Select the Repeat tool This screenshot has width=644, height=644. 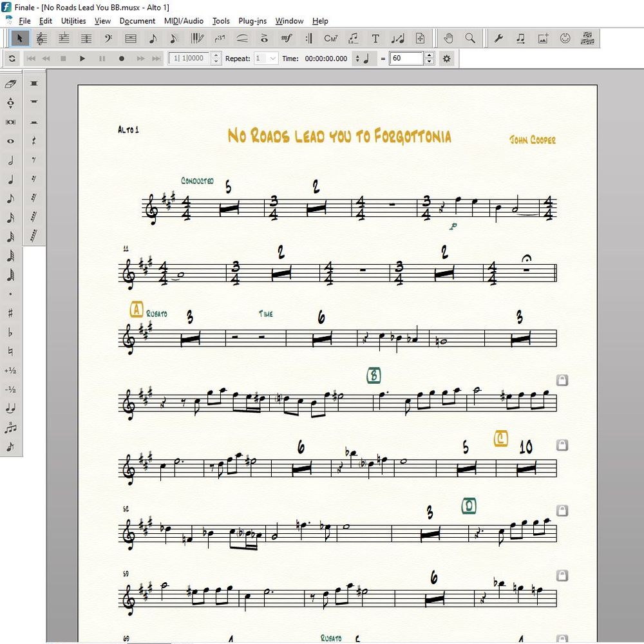pos(308,39)
